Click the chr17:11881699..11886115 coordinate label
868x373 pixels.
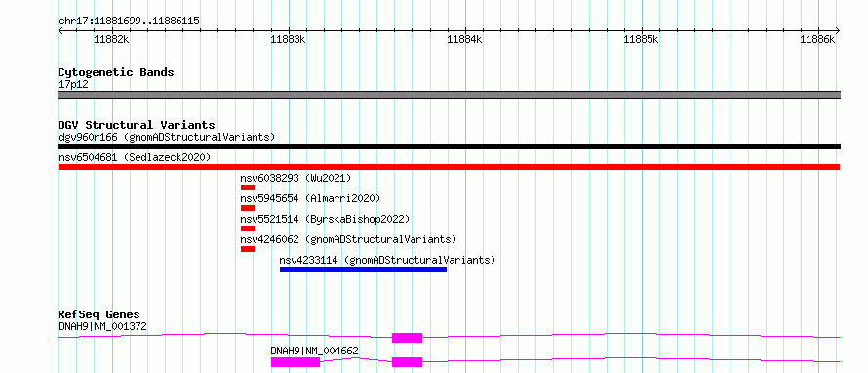point(129,21)
